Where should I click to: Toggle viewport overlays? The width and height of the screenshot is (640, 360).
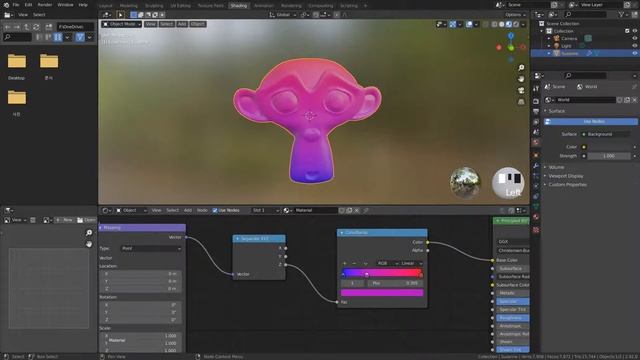(x=469, y=24)
